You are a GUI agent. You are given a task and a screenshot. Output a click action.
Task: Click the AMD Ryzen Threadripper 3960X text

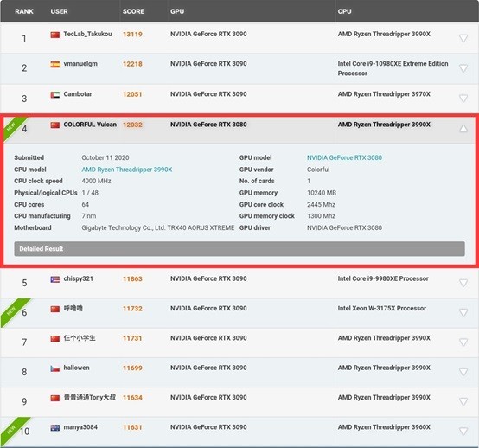[384, 427]
